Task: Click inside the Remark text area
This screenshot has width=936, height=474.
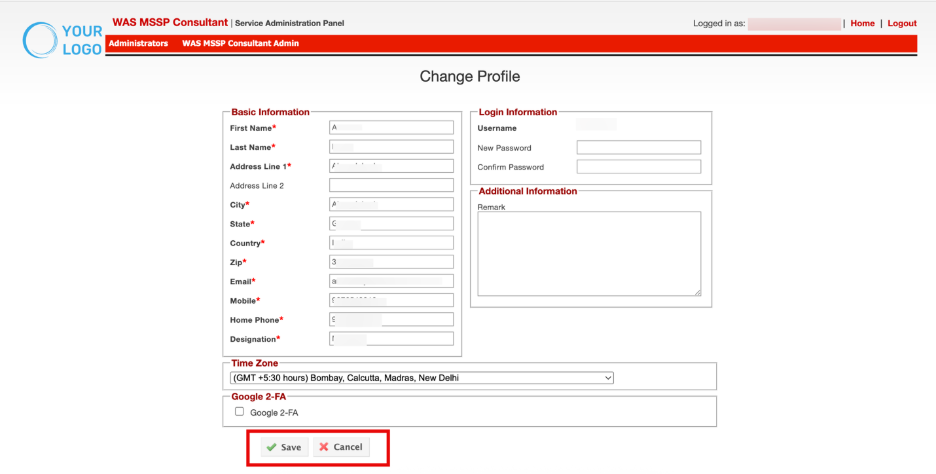Action: (x=589, y=254)
